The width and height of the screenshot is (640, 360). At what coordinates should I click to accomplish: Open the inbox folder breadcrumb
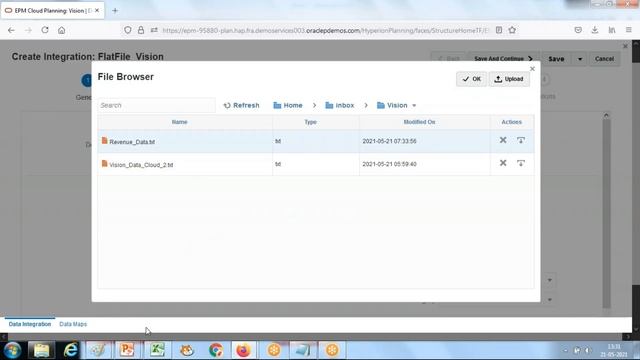coord(340,105)
